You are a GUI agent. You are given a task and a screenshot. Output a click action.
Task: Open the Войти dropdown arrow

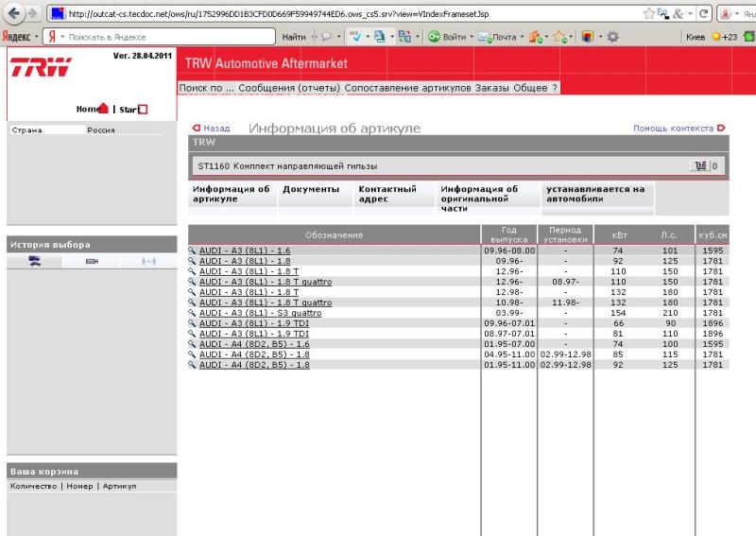472,37
